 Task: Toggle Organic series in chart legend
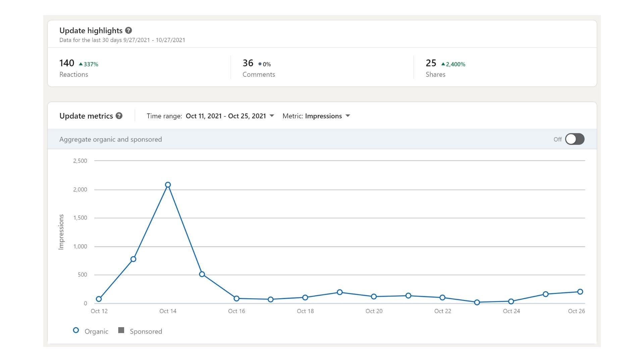(x=91, y=331)
